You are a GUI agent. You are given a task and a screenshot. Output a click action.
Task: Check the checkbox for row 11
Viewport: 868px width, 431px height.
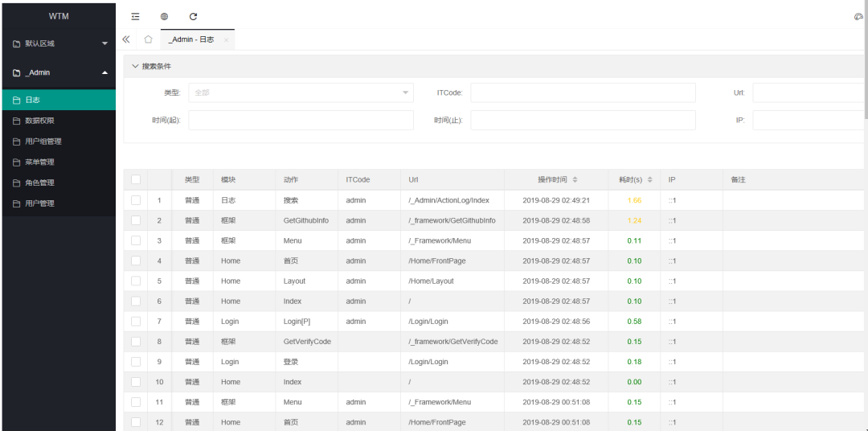click(x=136, y=401)
